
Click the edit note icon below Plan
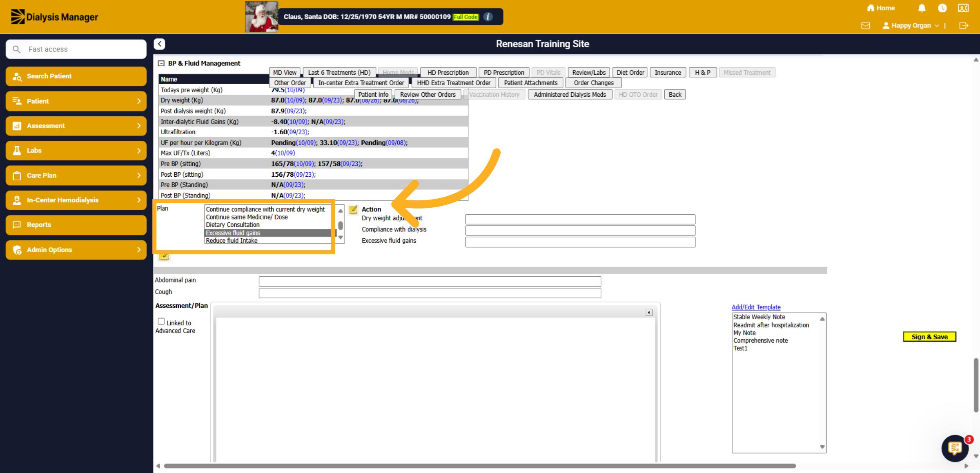[164, 256]
